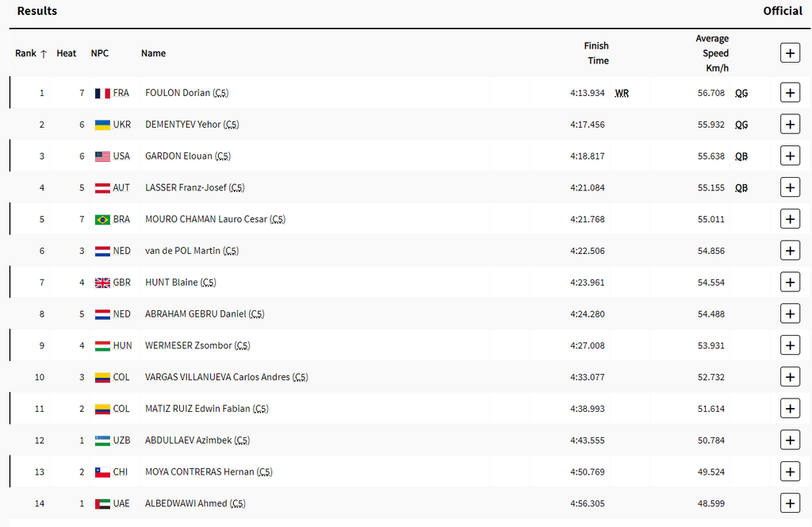Image resolution: width=812 pixels, height=527 pixels.
Task: Expand details for DEMENTYEV Yehor's row
Action: tap(790, 125)
